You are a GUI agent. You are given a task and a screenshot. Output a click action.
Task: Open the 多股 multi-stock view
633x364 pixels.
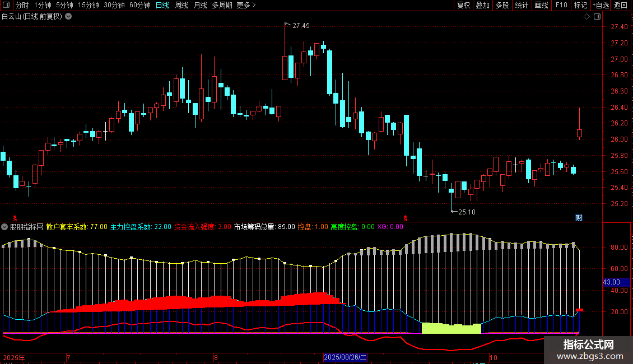pyautogui.click(x=502, y=5)
